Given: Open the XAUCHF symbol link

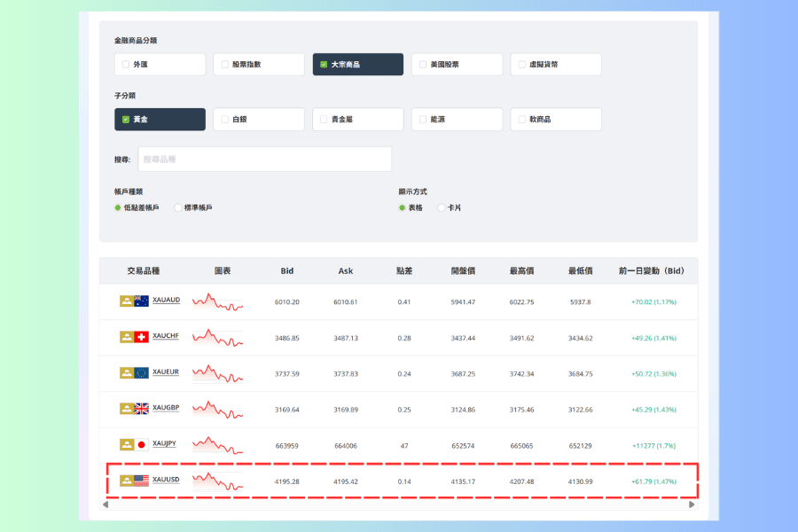Looking at the screenshot, I should point(166,336).
